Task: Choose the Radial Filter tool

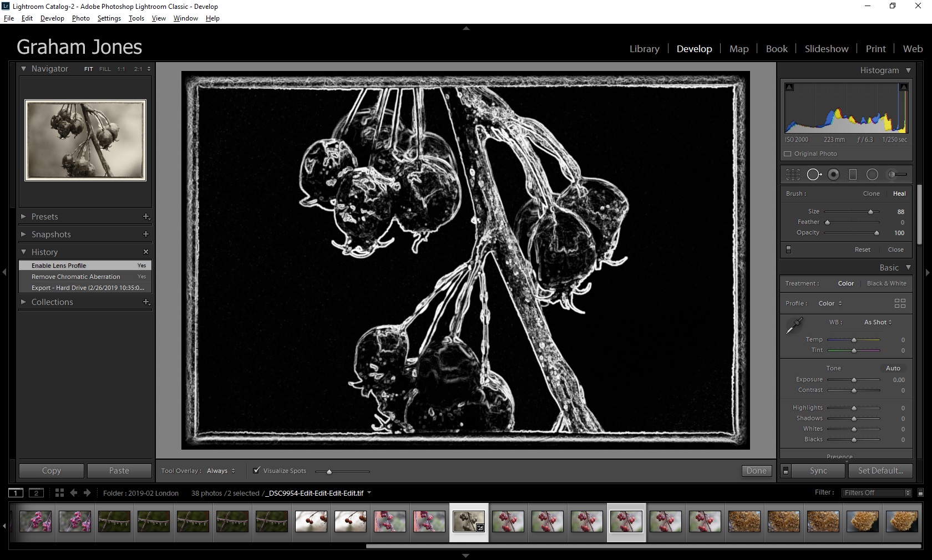Action: (x=872, y=175)
